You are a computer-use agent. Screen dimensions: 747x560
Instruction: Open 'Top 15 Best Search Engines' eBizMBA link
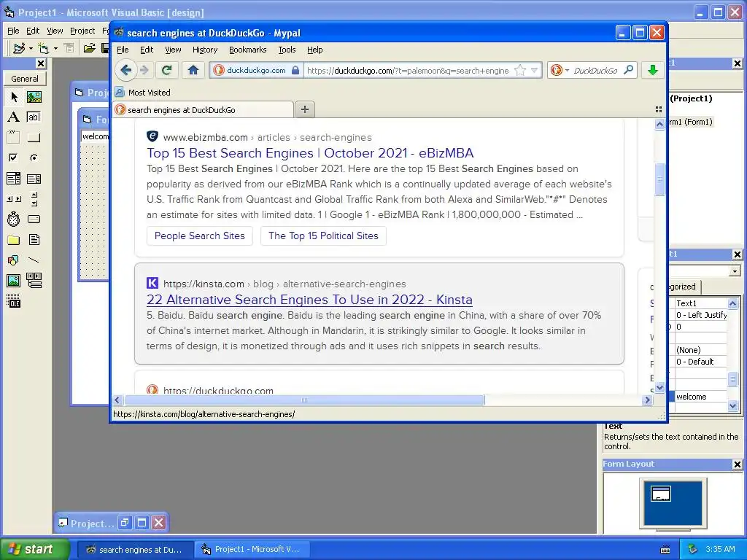click(310, 153)
